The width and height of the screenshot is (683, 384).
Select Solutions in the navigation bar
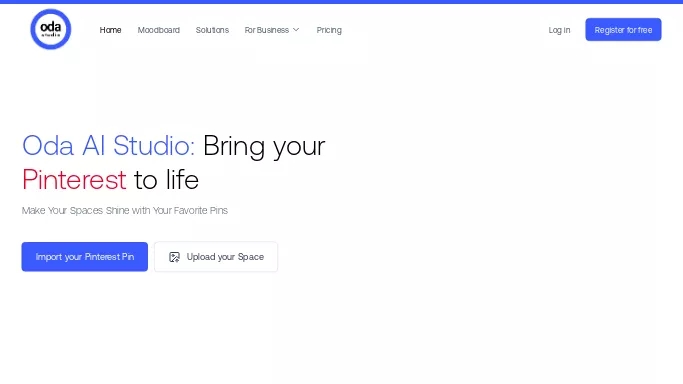click(212, 30)
